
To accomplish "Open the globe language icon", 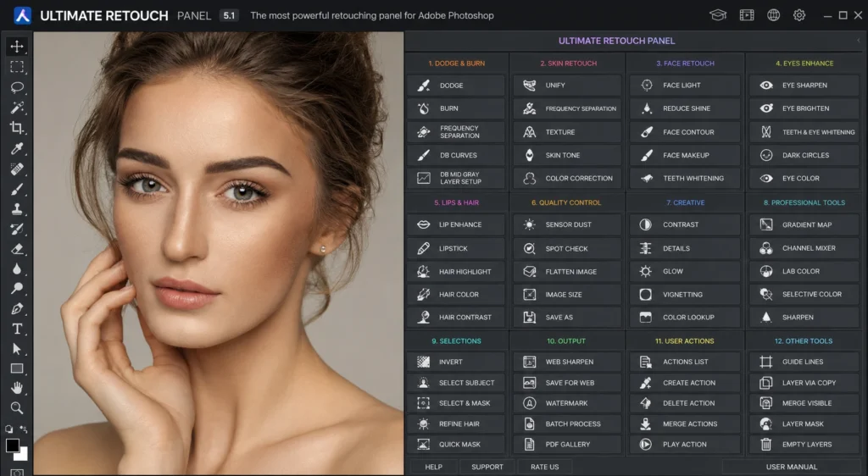I will pos(773,15).
